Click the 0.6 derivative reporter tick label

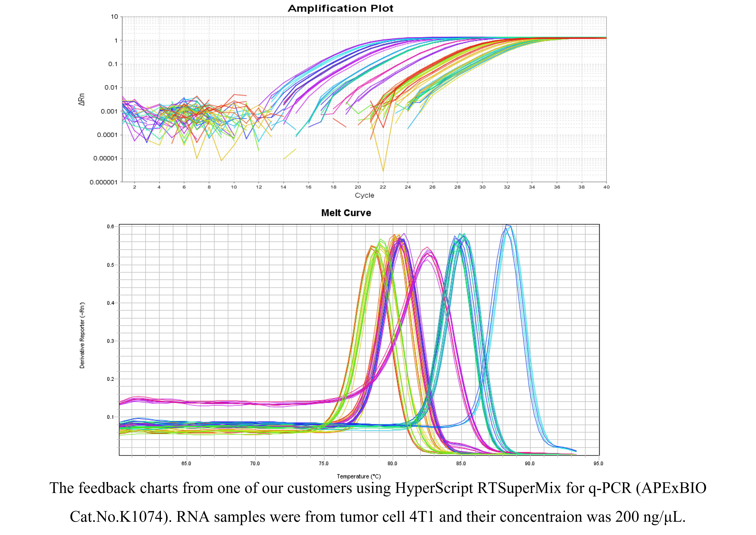110,226
